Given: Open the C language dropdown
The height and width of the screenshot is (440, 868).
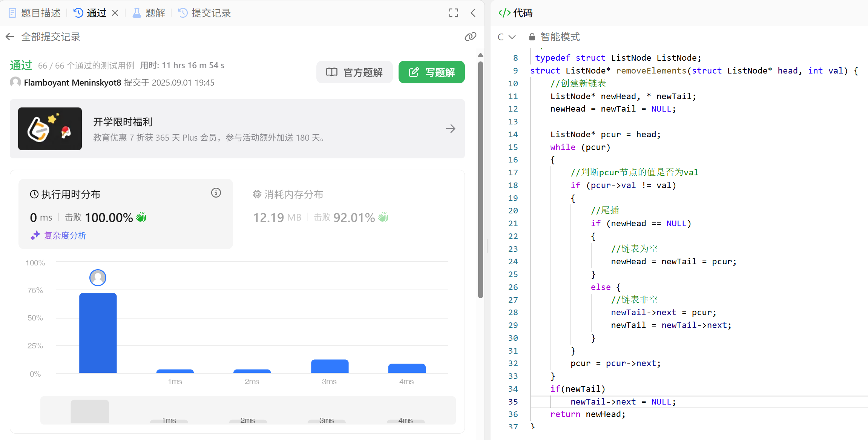Looking at the screenshot, I should (506, 37).
